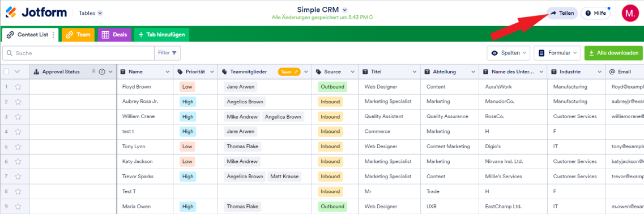Star the Test T row 8

coord(18,191)
